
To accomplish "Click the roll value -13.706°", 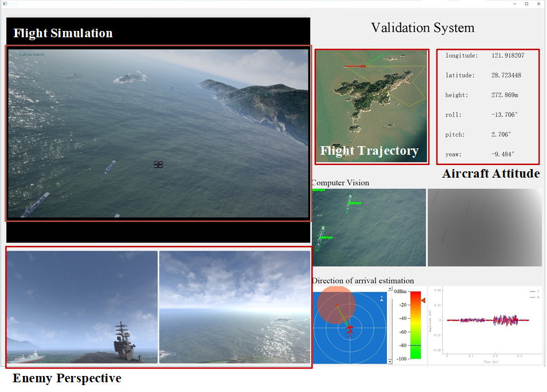I will pos(504,115).
